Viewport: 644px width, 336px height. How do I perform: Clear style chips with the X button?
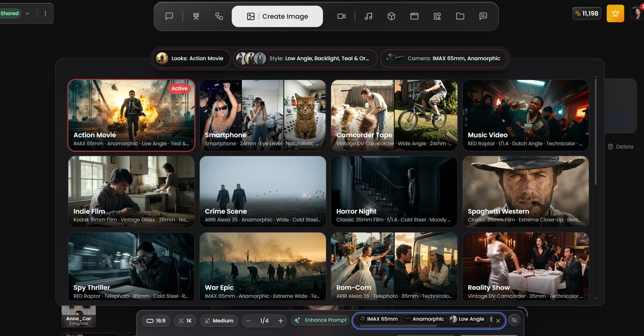coord(498,321)
